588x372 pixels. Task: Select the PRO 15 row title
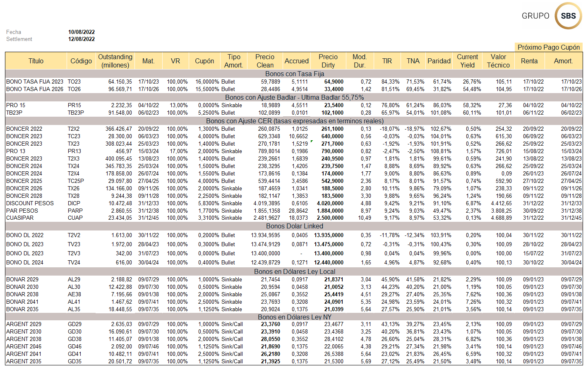16,105
